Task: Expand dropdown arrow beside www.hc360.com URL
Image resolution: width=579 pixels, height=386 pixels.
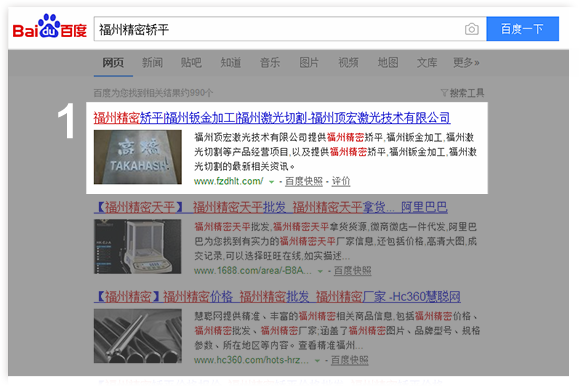Action: (317, 361)
